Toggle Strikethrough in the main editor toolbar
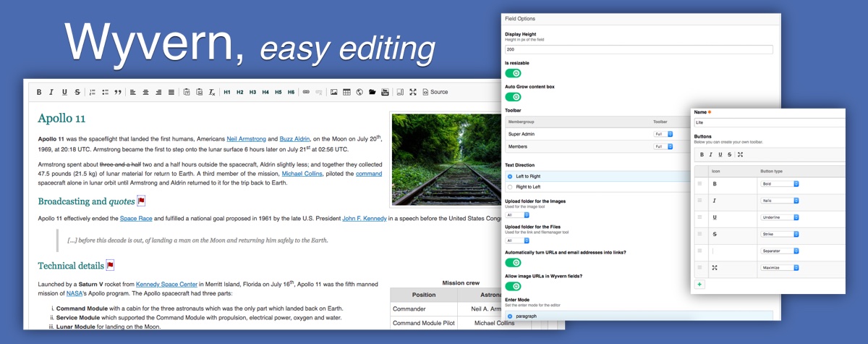The height and width of the screenshot is (344, 868). 77,92
